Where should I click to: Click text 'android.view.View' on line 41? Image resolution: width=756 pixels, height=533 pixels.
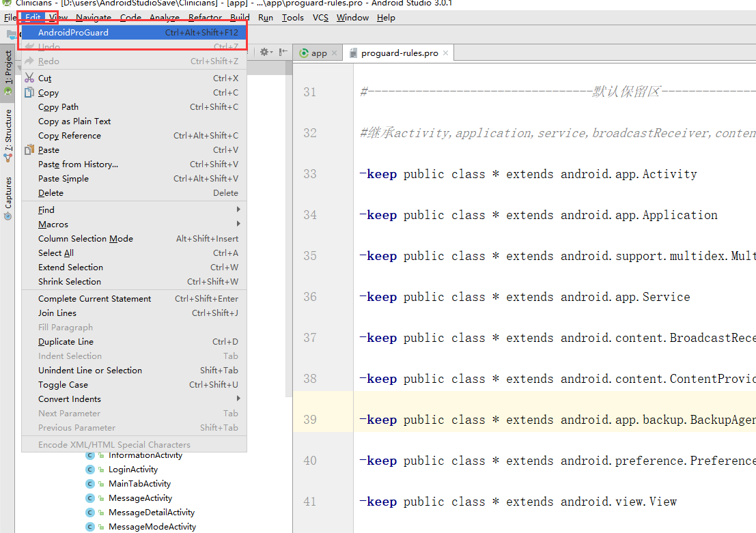(619, 502)
